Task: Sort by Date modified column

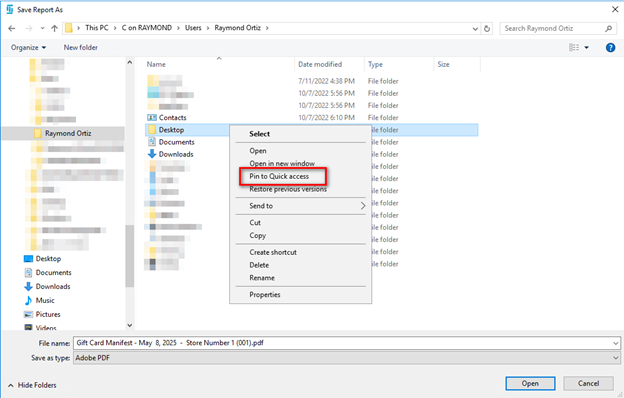Action: coord(320,64)
